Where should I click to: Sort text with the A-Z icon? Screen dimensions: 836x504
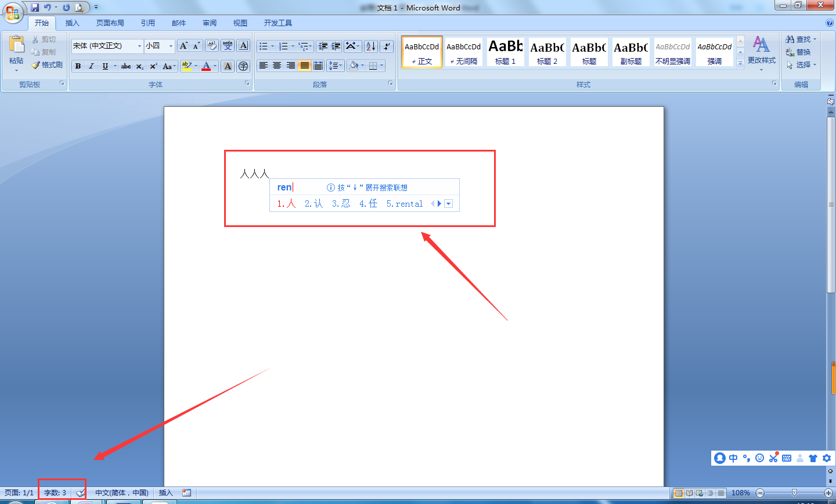click(371, 46)
